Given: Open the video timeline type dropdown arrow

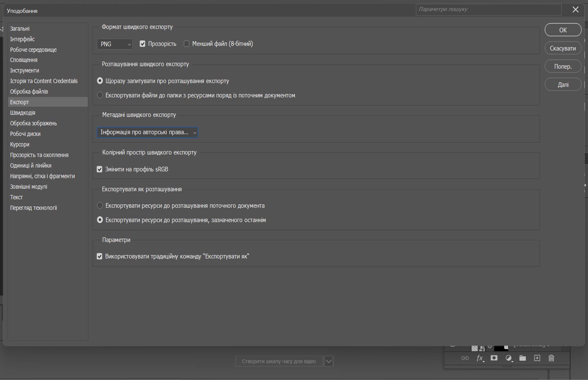Looking at the screenshot, I should pyautogui.click(x=329, y=361).
